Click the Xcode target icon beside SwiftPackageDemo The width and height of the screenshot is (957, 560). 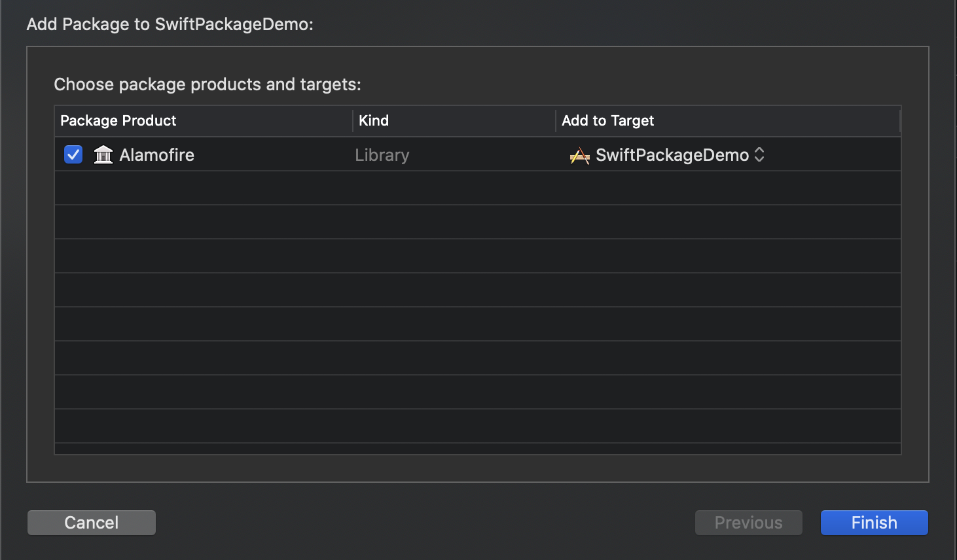579,156
